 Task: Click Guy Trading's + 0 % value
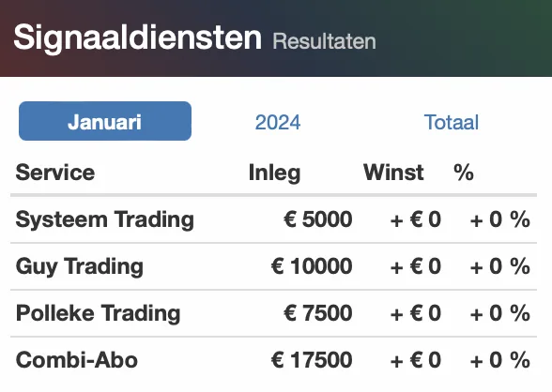(x=499, y=266)
